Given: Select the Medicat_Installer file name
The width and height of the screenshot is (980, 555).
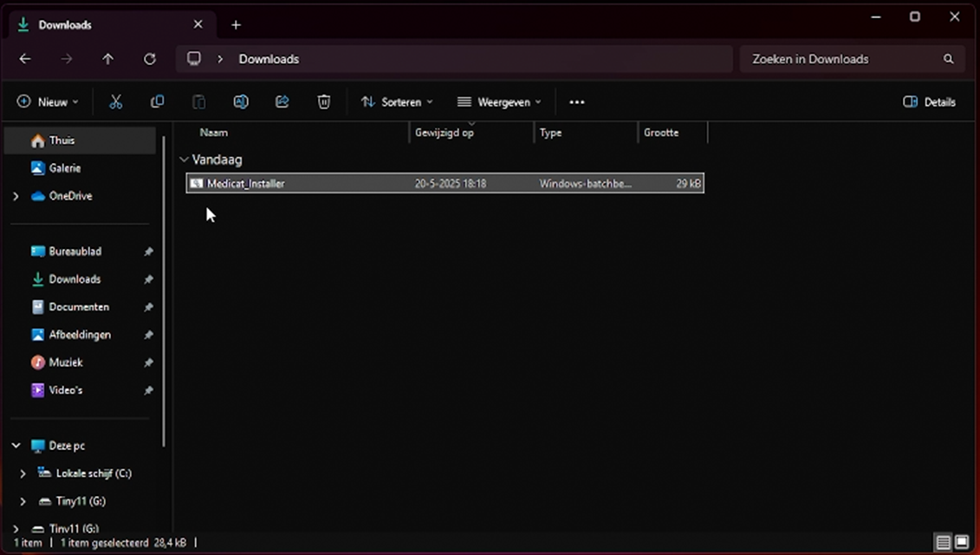Looking at the screenshot, I should click(245, 183).
